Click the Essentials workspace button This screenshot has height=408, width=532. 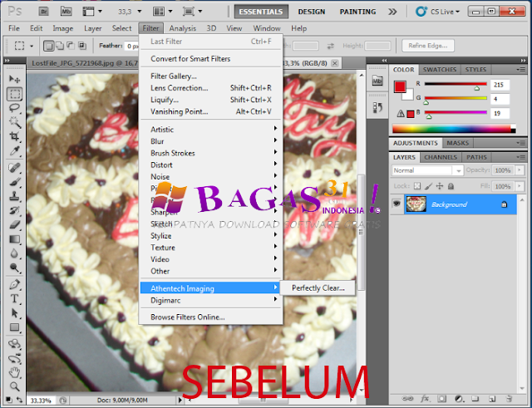coord(261,12)
